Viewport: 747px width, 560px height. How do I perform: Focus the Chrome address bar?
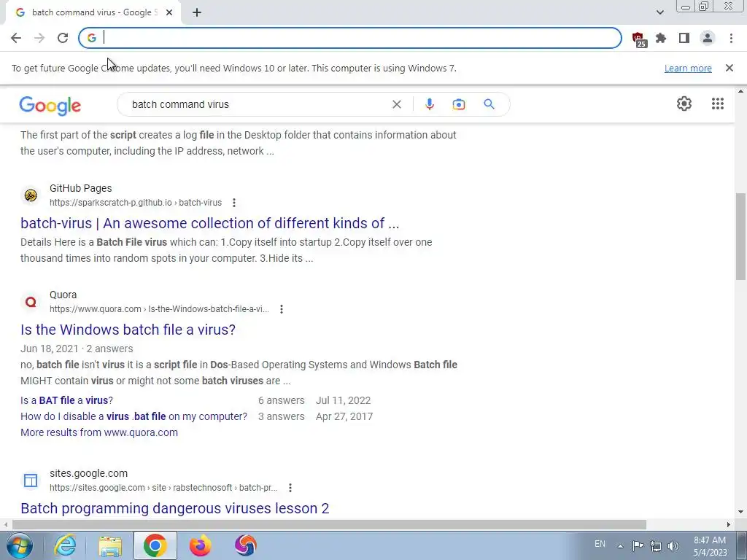[x=350, y=38]
